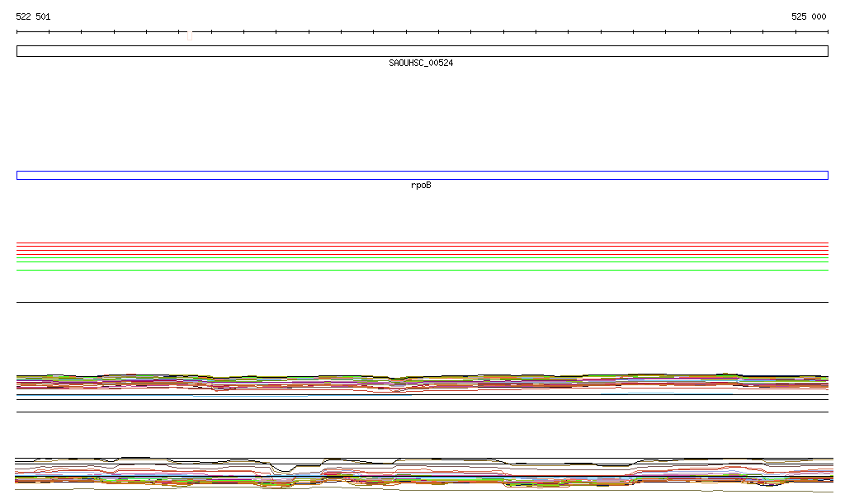Click the green track line below red lines
This screenshot has height=504, width=845.
pyautogui.click(x=422, y=258)
